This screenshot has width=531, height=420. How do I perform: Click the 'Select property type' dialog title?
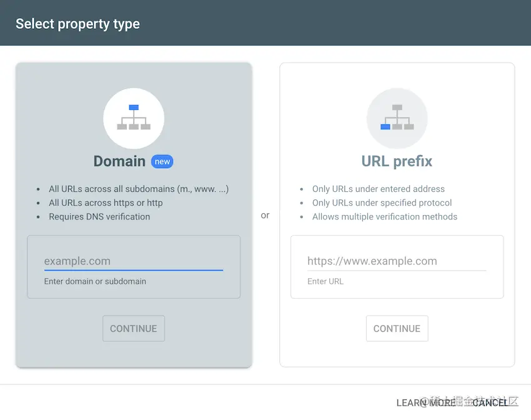tap(77, 23)
